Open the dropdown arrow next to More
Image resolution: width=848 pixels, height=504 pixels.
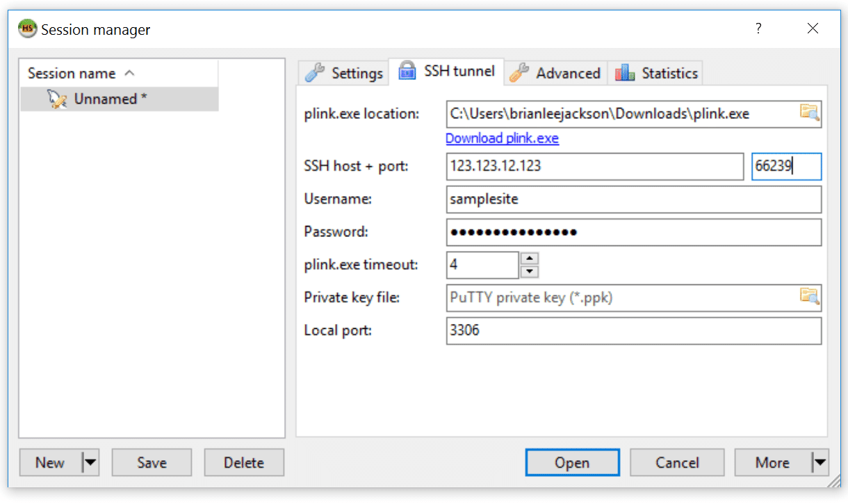pos(820,462)
